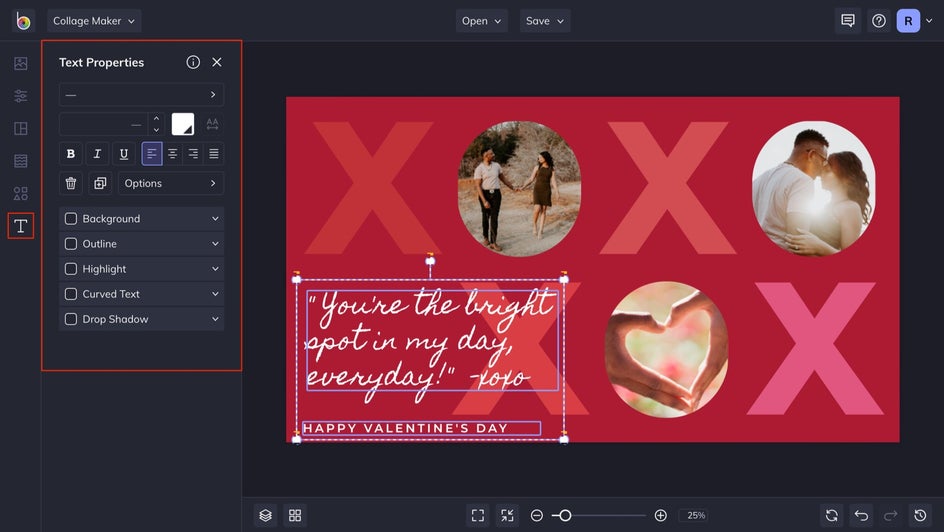Open the feedback chat icon
This screenshot has width=944, height=532.
click(x=848, y=21)
